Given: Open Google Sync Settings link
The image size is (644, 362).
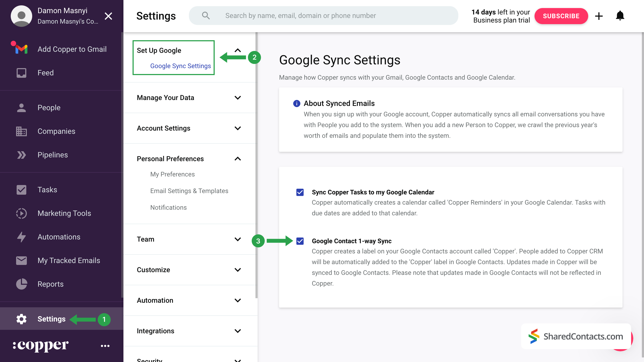Looking at the screenshot, I should coord(181,66).
